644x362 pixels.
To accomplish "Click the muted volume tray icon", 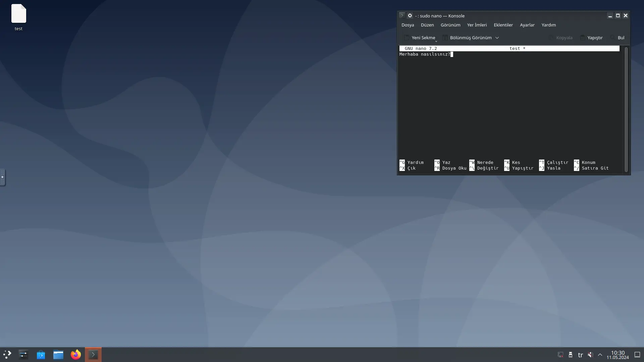I will click(590, 355).
